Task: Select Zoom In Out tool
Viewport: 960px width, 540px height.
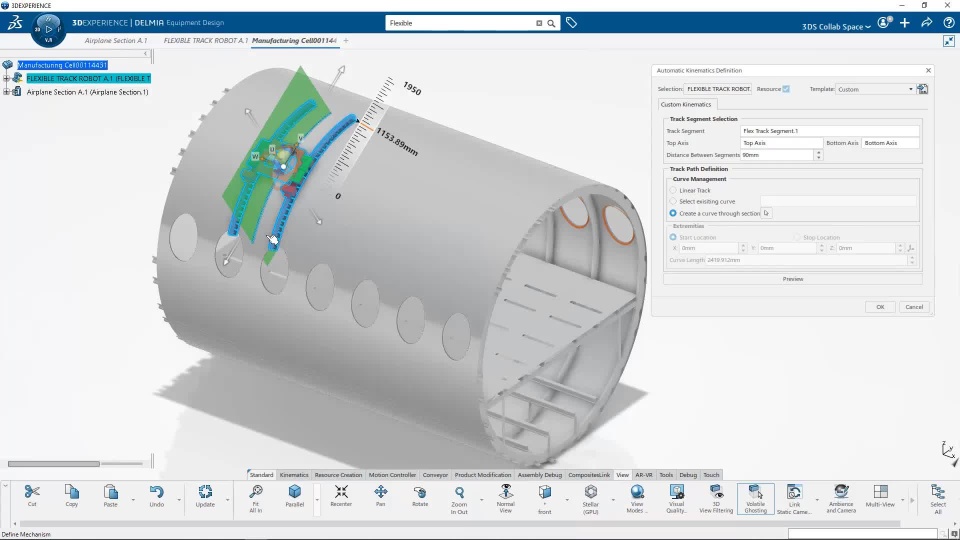Action: pyautogui.click(x=459, y=498)
